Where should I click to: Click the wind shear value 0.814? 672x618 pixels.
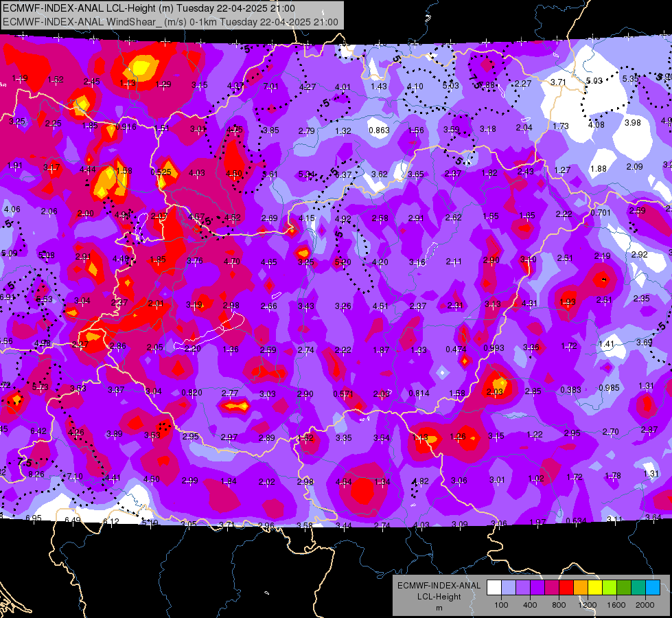[x=419, y=393]
